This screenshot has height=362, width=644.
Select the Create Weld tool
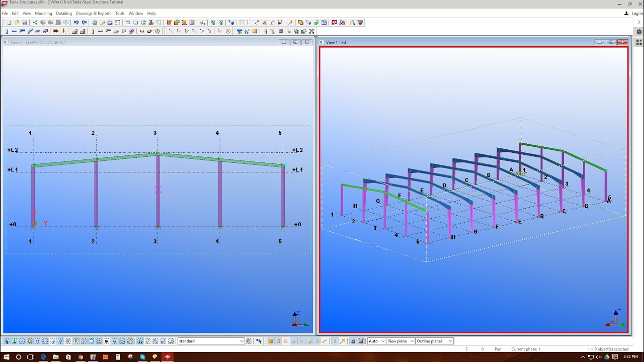click(x=63, y=31)
